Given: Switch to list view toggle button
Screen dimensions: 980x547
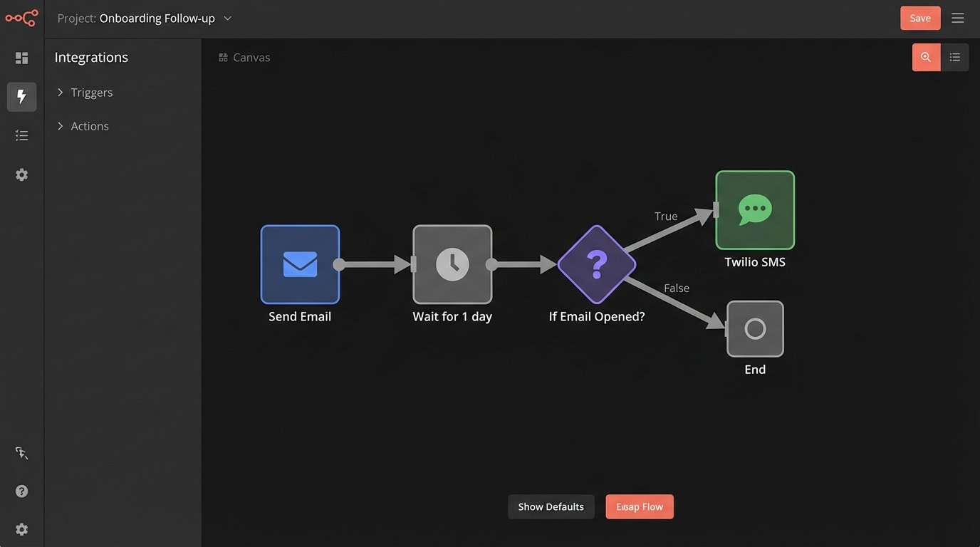Looking at the screenshot, I should [955, 58].
